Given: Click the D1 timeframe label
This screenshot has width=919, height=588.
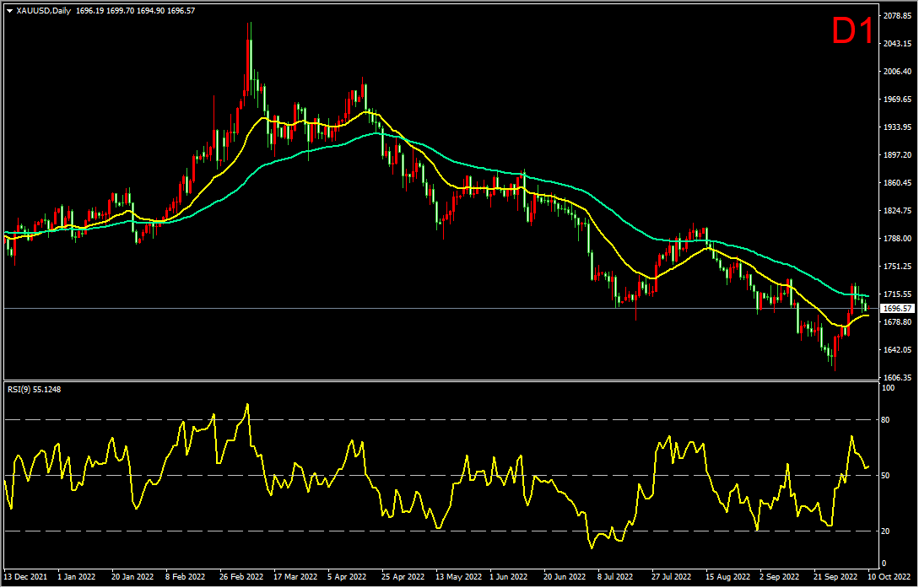Looking at the screenshot, I should tap(853, 30).
